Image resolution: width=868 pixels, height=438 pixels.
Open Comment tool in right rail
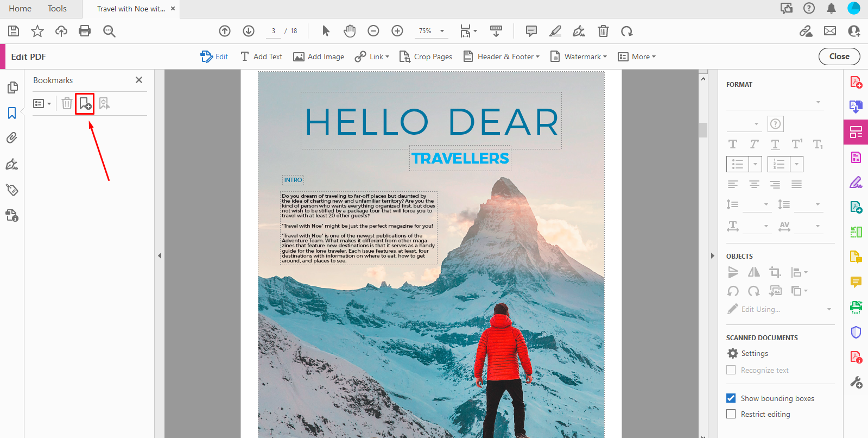point(856,282)
